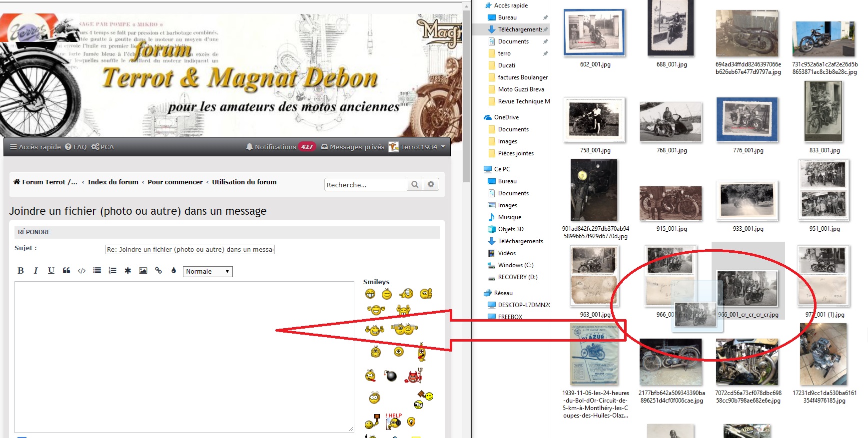Open advanced search with the gear icon

(x=431, y=184)
